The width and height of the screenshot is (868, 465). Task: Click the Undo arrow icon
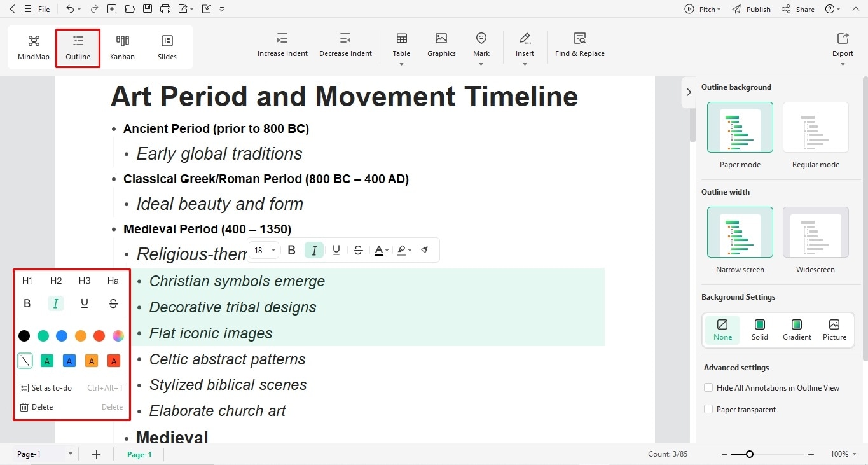pos(70,9)
